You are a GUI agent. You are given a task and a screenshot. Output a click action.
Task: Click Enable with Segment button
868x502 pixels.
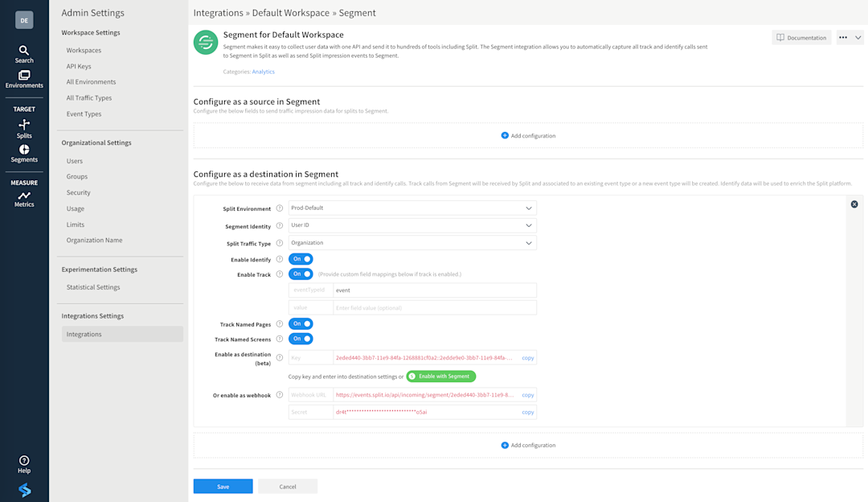click(441, 376)
